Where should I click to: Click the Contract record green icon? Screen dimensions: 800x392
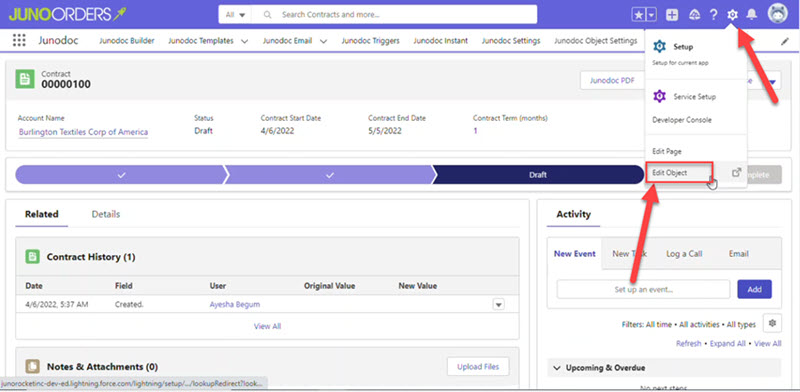[24, 80]
